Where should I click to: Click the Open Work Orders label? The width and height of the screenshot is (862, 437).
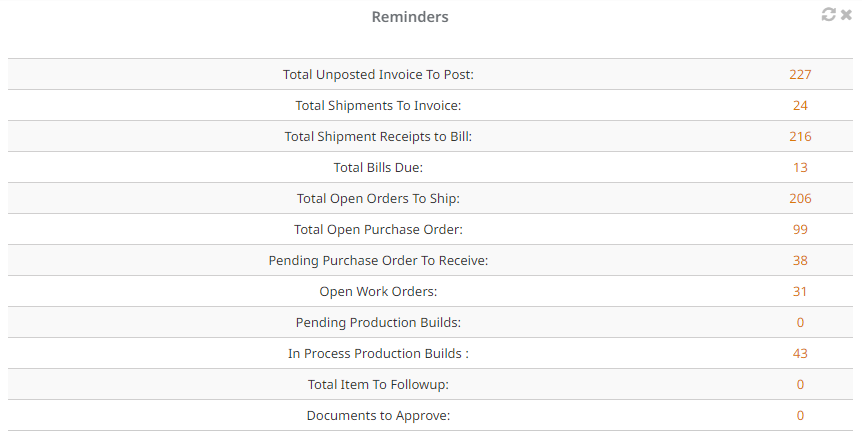coord(378,291)
